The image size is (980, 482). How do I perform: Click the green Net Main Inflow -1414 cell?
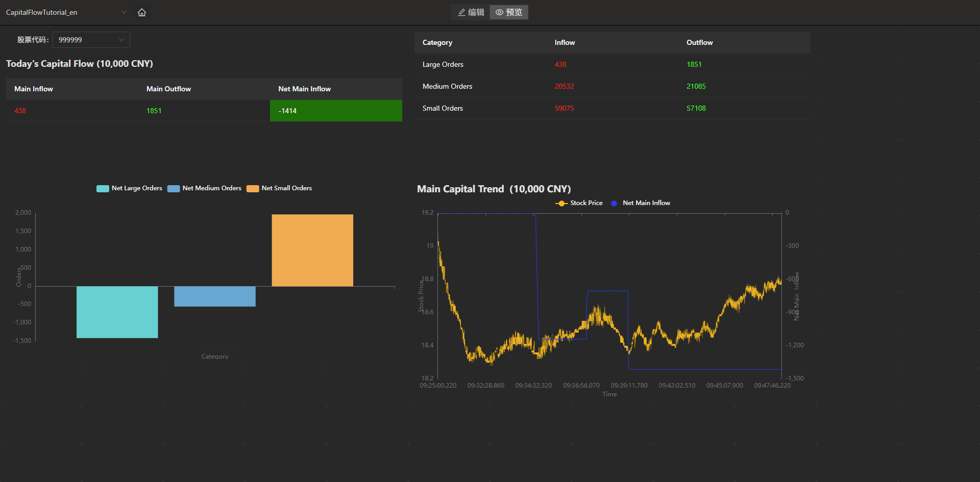click(336, 111)
